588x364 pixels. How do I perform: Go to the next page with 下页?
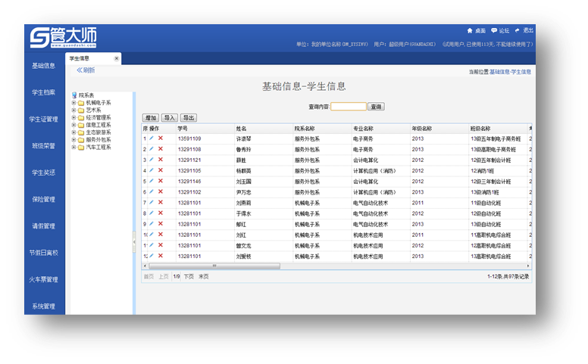[x=189, y=277]
